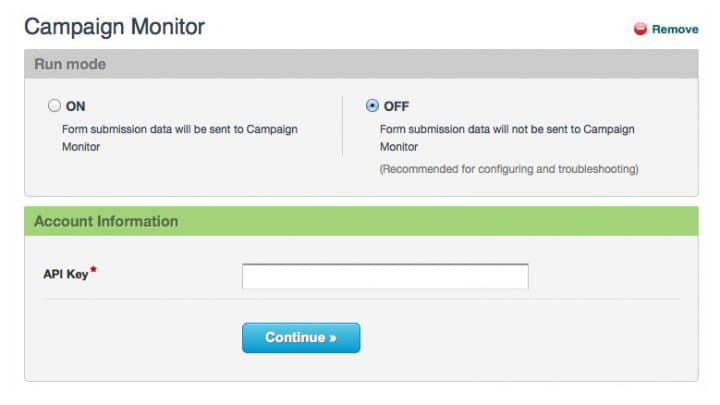Select the OFF radio button
The height and width of the screenshot is (405, 720).
[372, 106]
